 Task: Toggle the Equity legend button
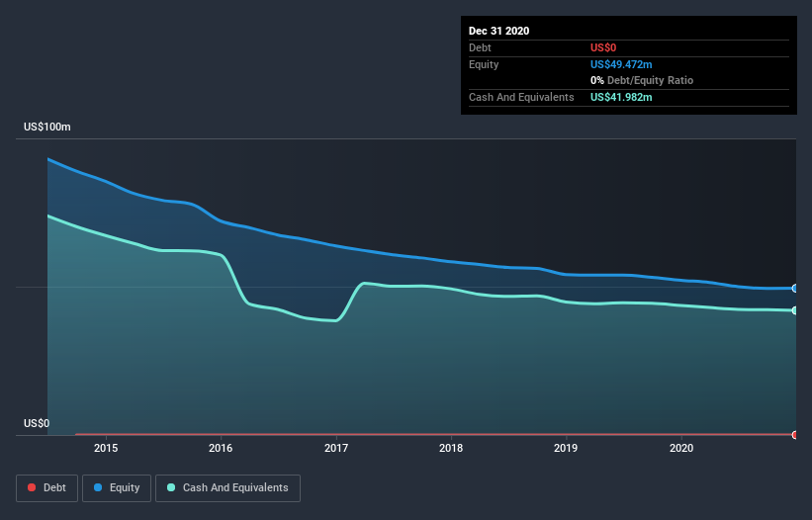(x=117, y=488)
